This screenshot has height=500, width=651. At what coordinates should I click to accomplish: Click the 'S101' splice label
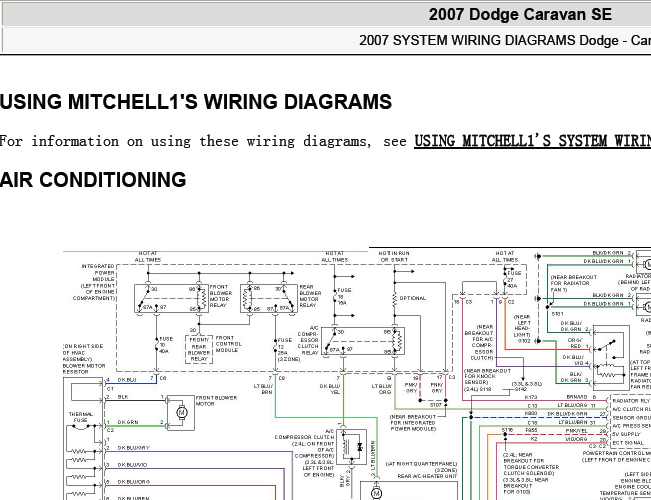coord(557,314)
